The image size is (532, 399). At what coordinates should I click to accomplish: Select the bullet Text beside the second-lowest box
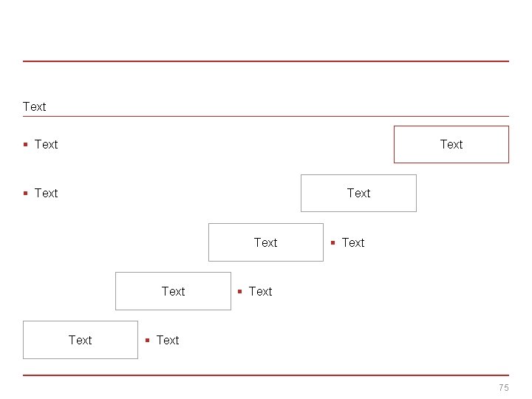(x=260, y=291)
